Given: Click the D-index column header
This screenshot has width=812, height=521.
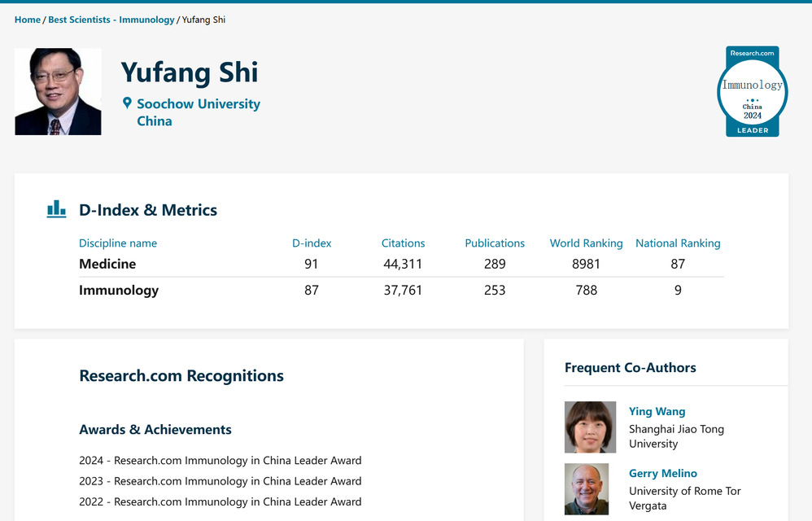Looking at the screenshot, I should [x=312, y=243].
